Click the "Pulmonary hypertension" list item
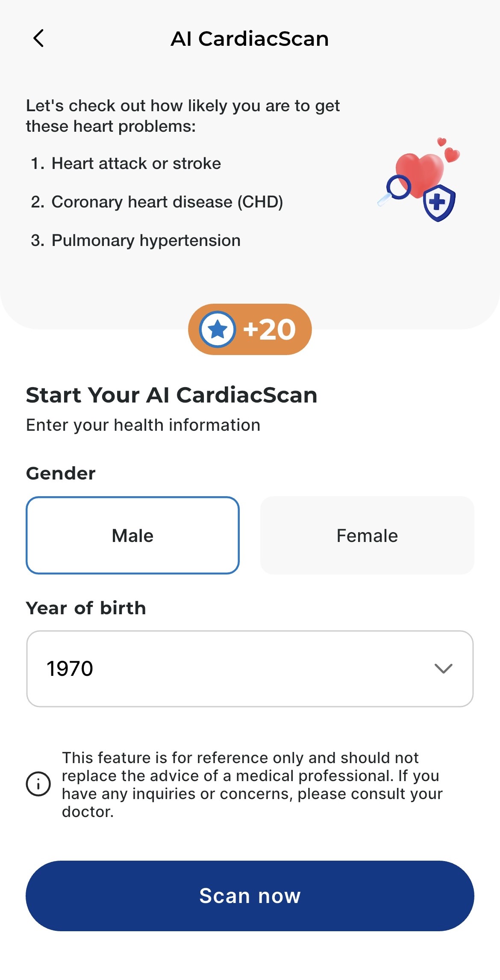The image size is (500, 980). (146, 240)
